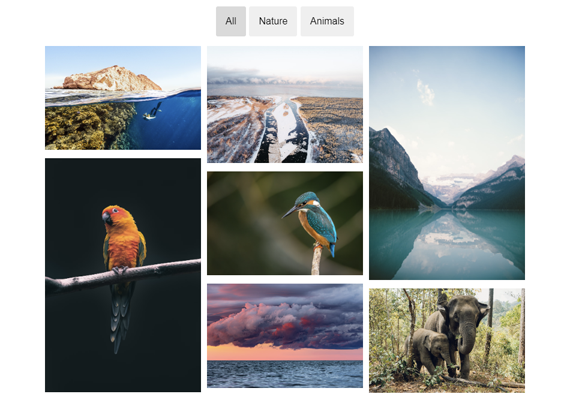Click the small white cloud over the lake
This screenshot has height=414, width=570.
click(x=425, y=92)
